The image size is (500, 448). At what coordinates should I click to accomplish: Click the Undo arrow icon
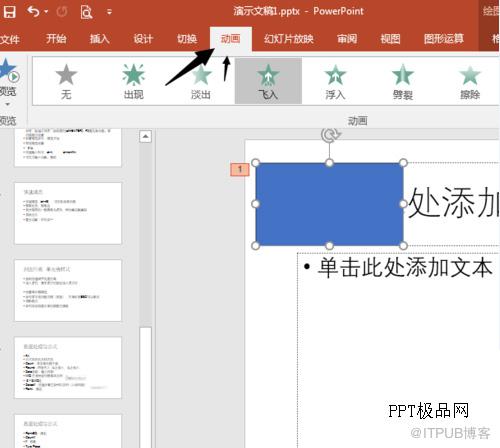pyautogui.click(x=34, y=12)
